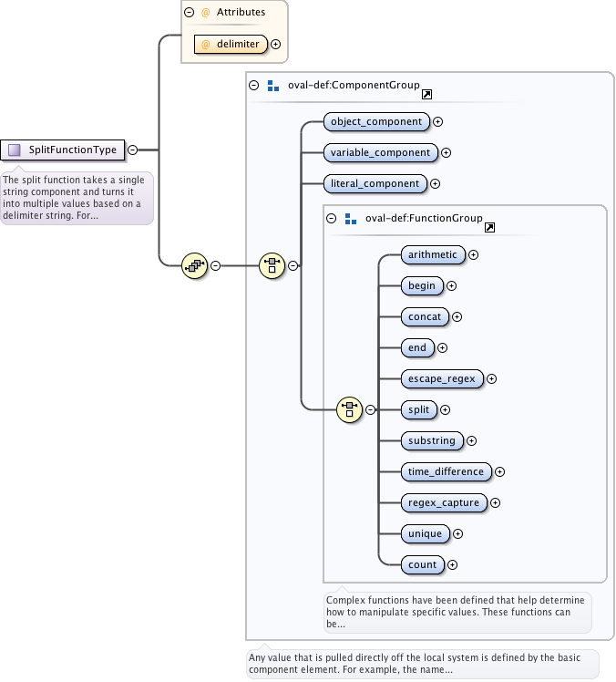Click the sequence compositor icon next to SplitFunctionType
The image size is (616, 682).
click(x=195, y=265)
